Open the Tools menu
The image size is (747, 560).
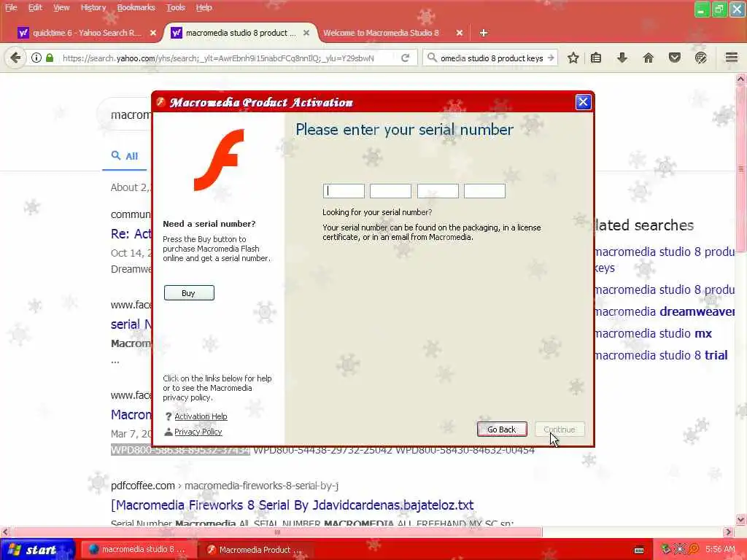point(175,7)
